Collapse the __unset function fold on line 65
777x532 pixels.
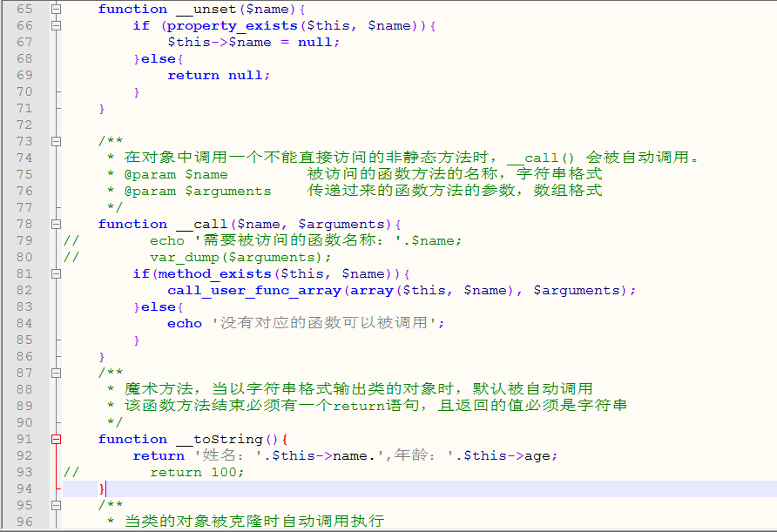(x=56, y=9)
